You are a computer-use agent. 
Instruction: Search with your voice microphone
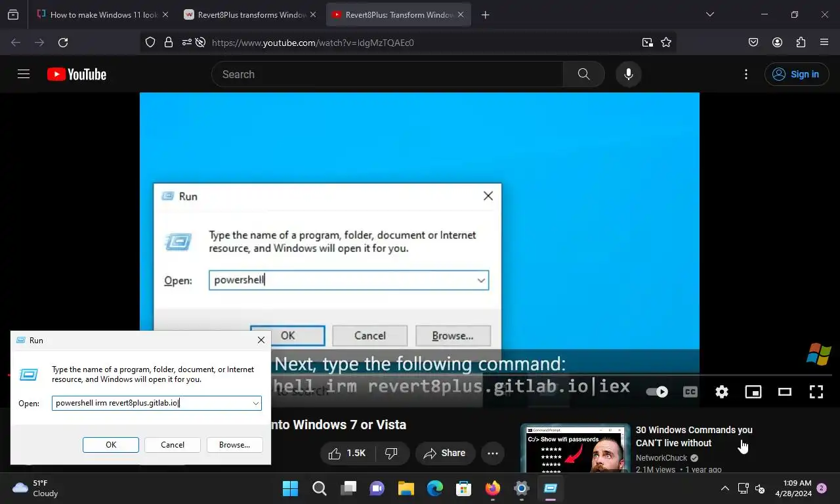(x=628, y=74)
